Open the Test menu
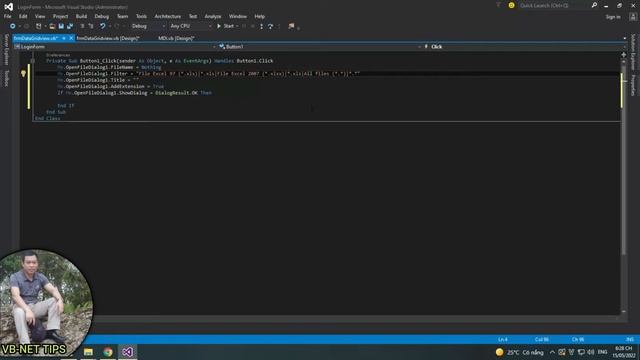 click(193, 16)
